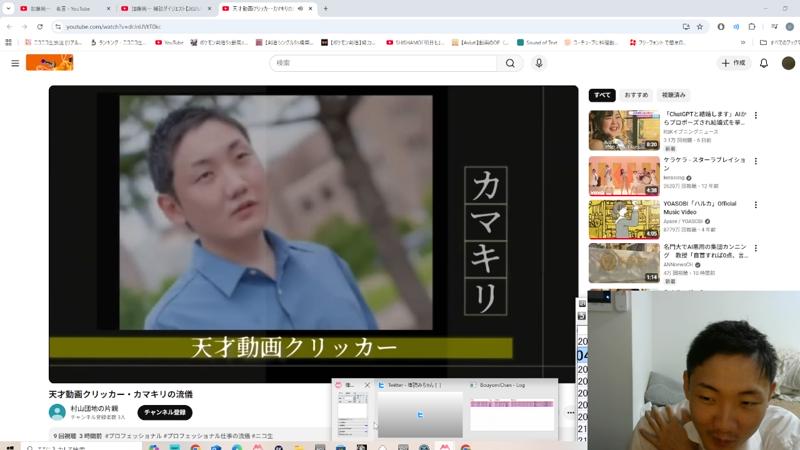This screenshot has width=800, height=450.
Task: Select the おすすめ filter chip
Action: tap(636, 95)
